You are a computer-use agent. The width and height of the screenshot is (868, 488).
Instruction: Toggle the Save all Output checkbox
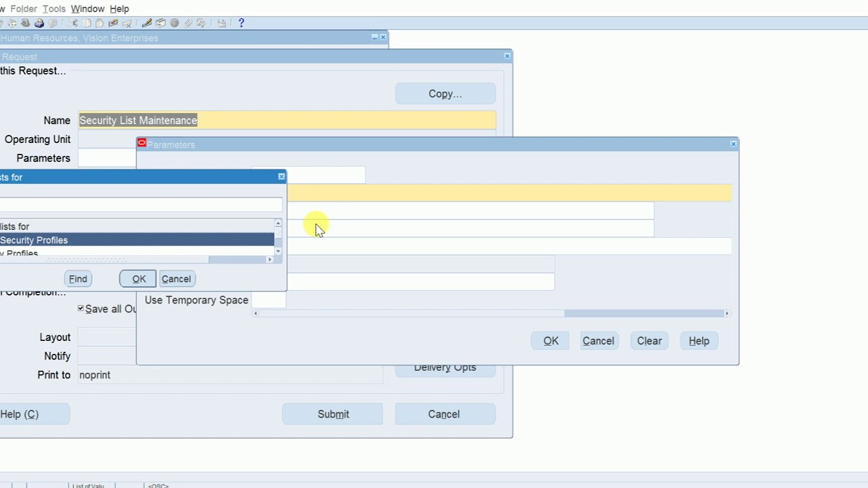tap(81, 308)
